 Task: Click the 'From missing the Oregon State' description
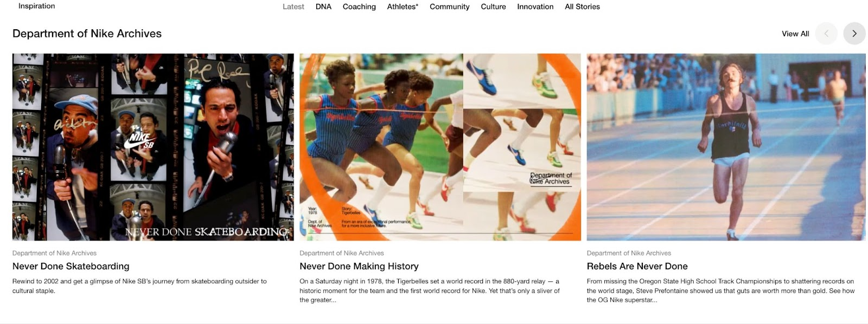point(721,290)
